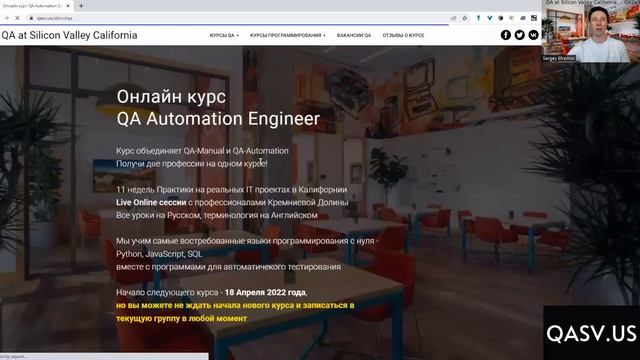Click the Sergey webcam video thumbnail
The width and height of the screenshot is (640, 360).
pyautogui.click(x=591, y=31)
